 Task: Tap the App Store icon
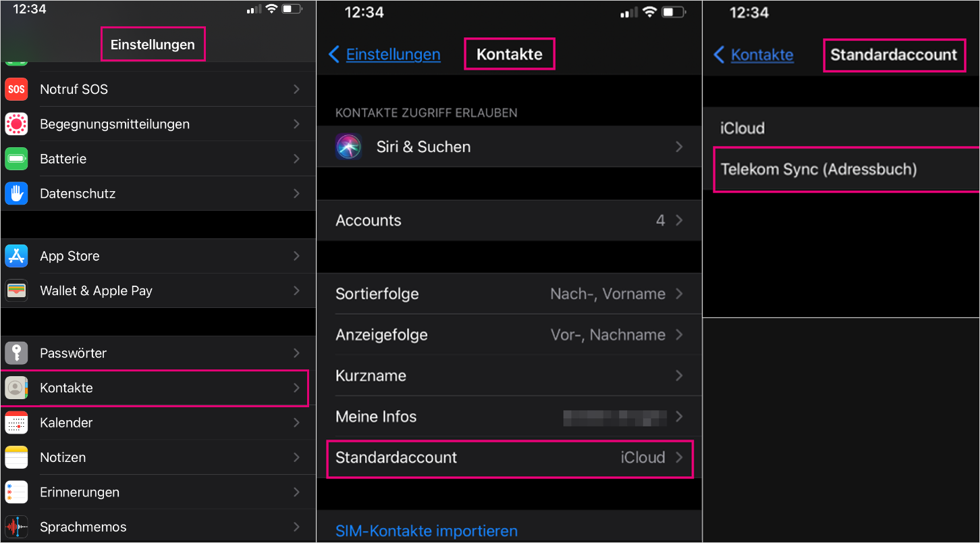(x=16, y=256)
